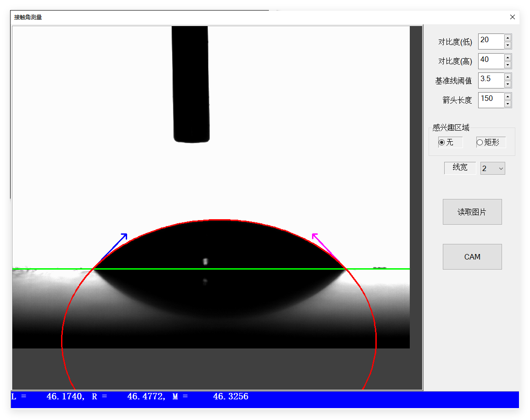Click the blue left tangent arrow tip
The height and width of the screenshot is (420, 530).
point(126,234)
